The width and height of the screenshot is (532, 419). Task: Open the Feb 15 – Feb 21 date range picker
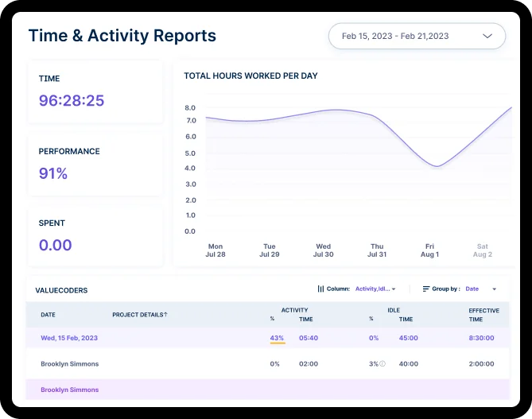(417, 37)
